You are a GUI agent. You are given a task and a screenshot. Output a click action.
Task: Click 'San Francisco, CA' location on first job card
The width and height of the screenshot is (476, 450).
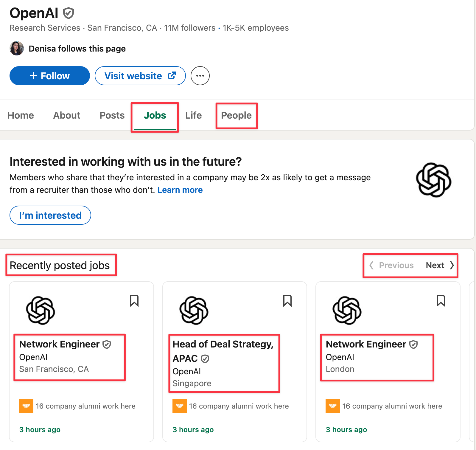pyautogui.click(x=54, y=369)
